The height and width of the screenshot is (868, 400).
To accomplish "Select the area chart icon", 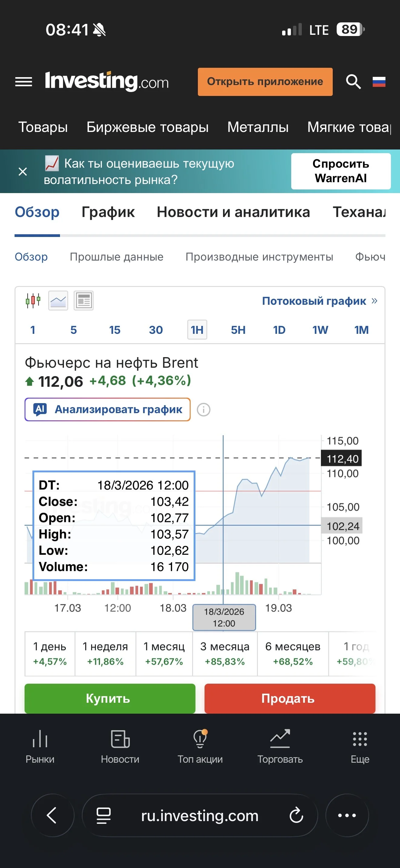I will click(58, 300).
